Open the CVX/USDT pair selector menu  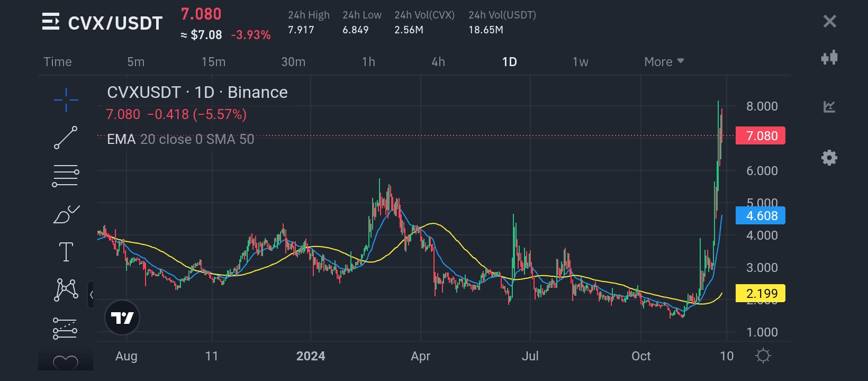[51, 23]
